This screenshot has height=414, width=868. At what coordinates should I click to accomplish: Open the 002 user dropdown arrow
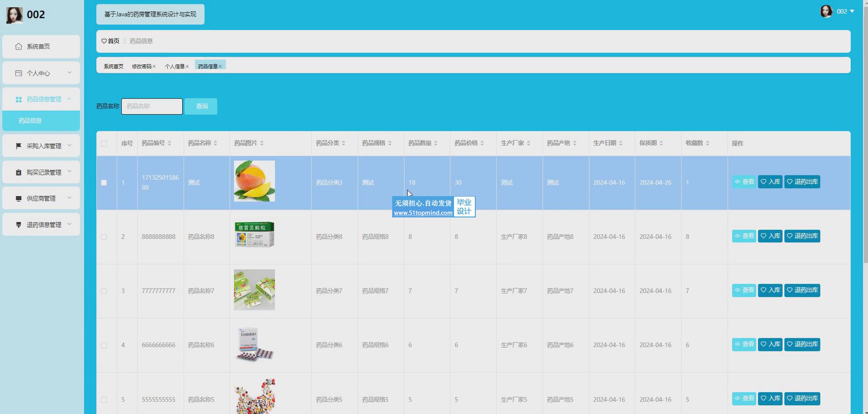852,11
